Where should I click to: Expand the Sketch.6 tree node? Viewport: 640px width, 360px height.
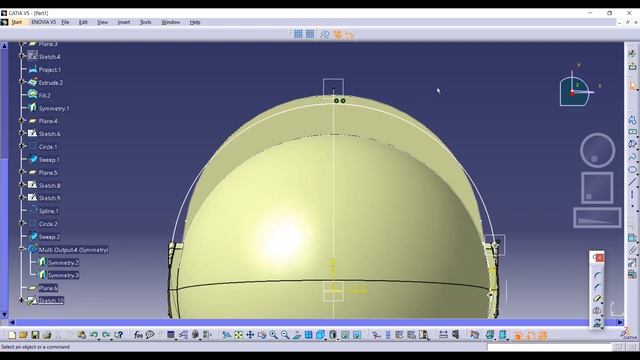pos(22,133)
